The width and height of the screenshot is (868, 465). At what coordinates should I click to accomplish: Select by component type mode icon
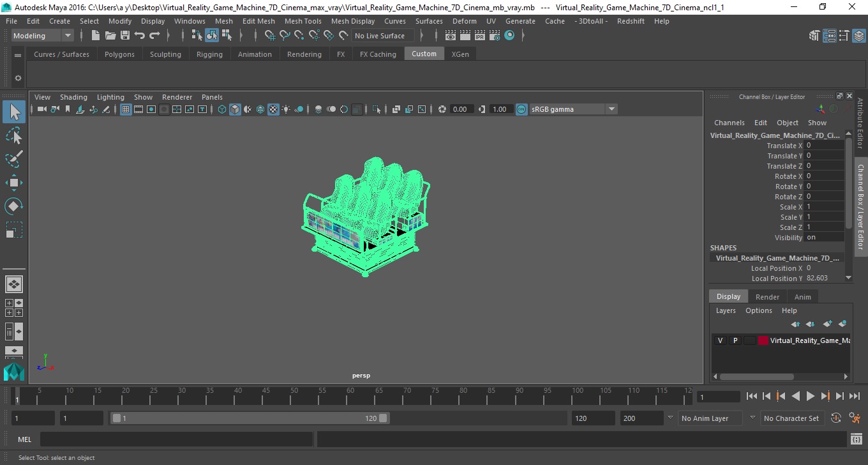pyautogui.click(x=227, y=36)
